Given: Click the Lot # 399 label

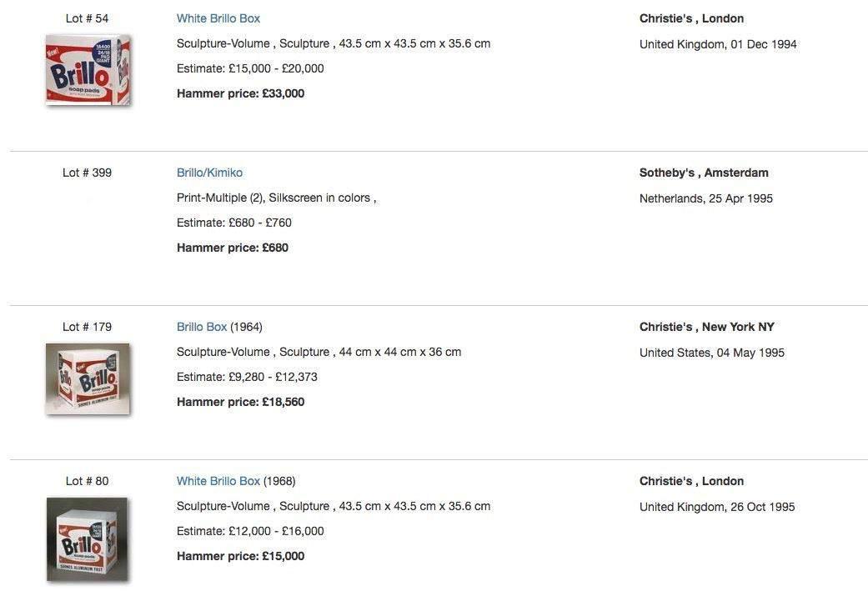Looking at the screenshot, I should click(x=87, y=173).
